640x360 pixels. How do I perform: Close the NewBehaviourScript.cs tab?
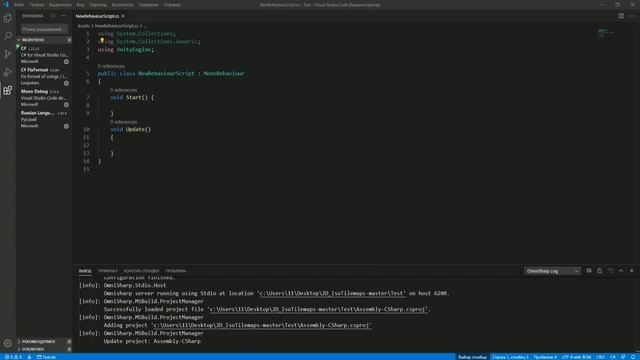click(123, 16)
